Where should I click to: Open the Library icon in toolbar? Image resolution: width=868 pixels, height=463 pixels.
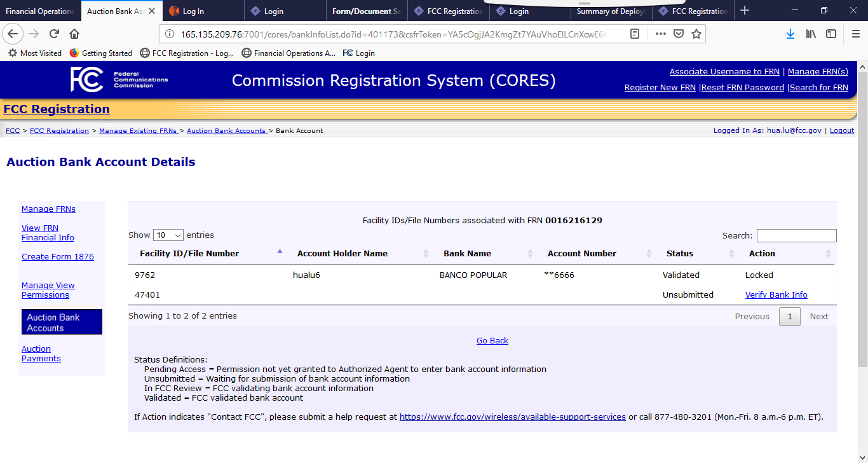click(x=811, y=34)
